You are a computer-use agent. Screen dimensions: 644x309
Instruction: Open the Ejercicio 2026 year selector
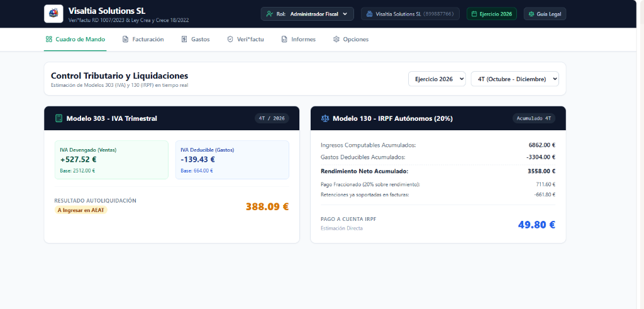click(x=437, y=79)
